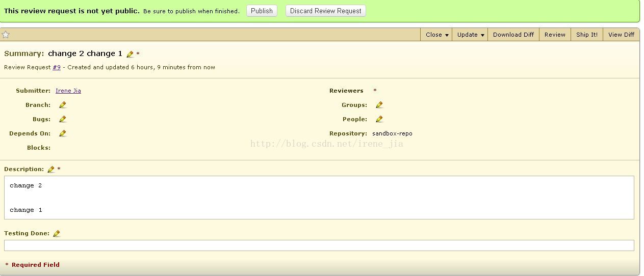
Task: Click the Description text box
Action: point(319,198)
